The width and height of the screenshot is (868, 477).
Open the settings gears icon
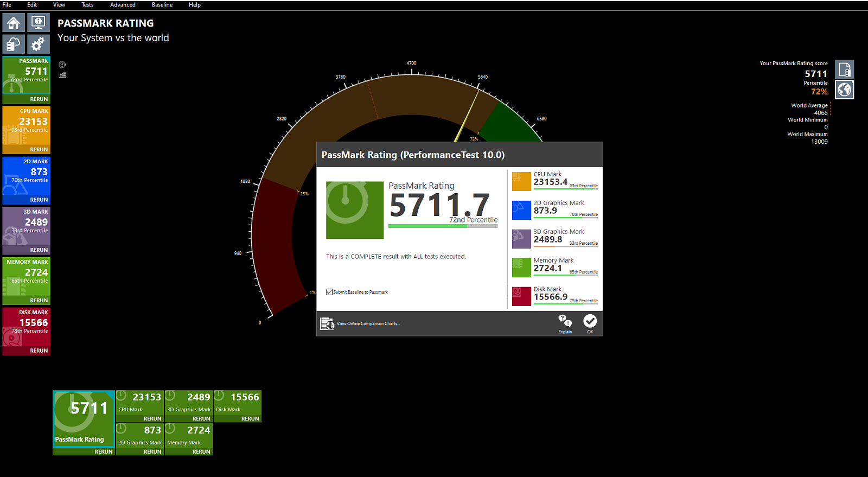coord(38,44)
